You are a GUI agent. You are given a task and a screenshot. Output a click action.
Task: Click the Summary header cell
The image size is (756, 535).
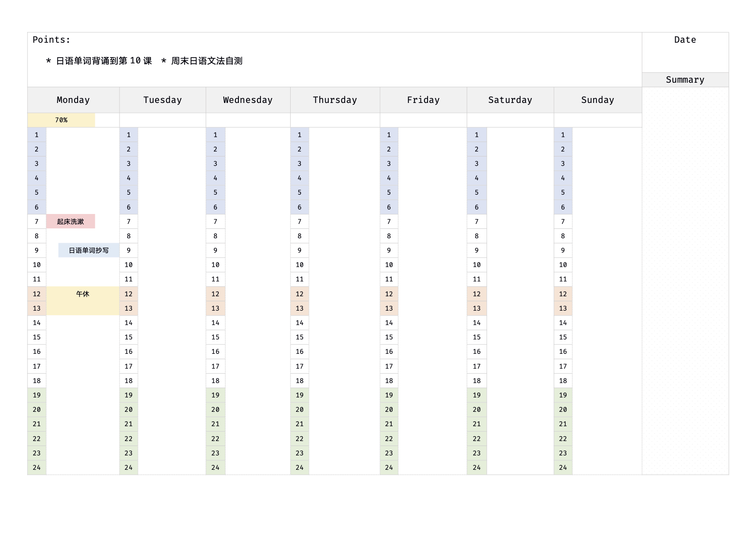(x=685, y=80)
